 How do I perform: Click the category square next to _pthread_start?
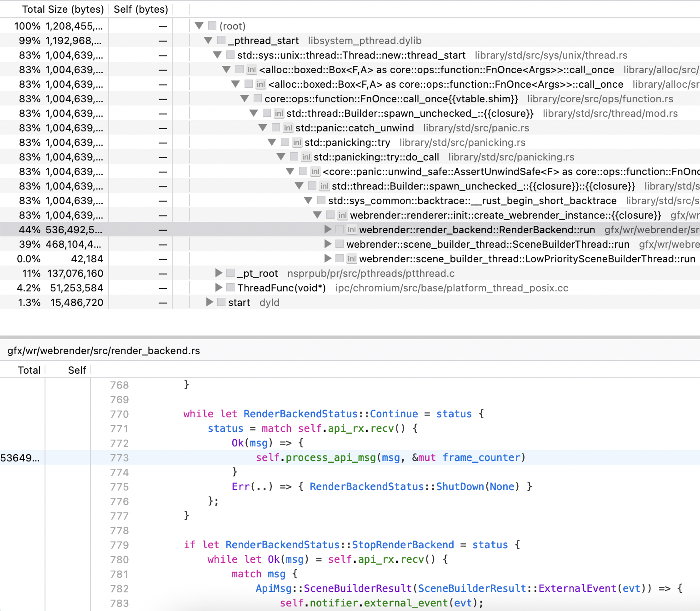coord(221,40)
